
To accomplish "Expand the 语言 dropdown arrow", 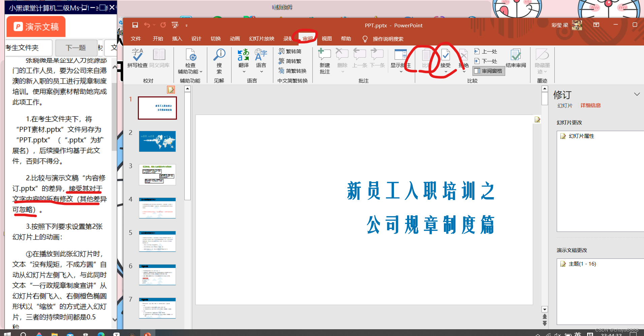I will 261,71.
